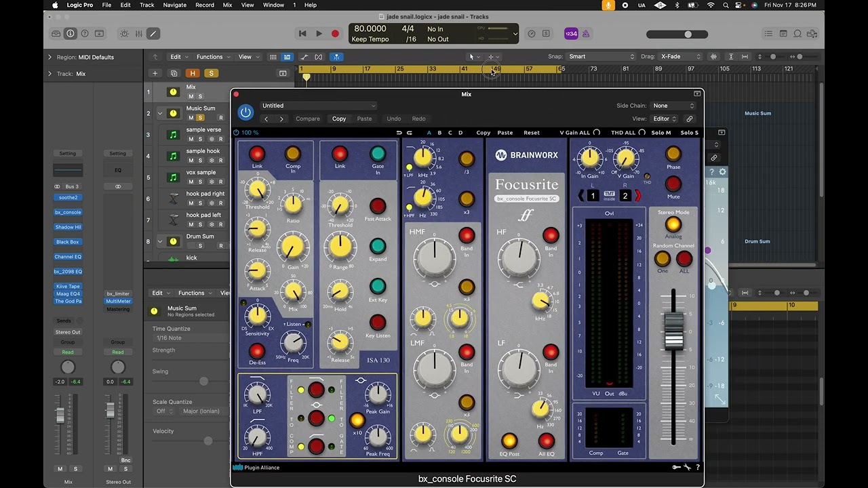Click the next TMT channel arrow
868x488 pixels.
click(637, 196)
